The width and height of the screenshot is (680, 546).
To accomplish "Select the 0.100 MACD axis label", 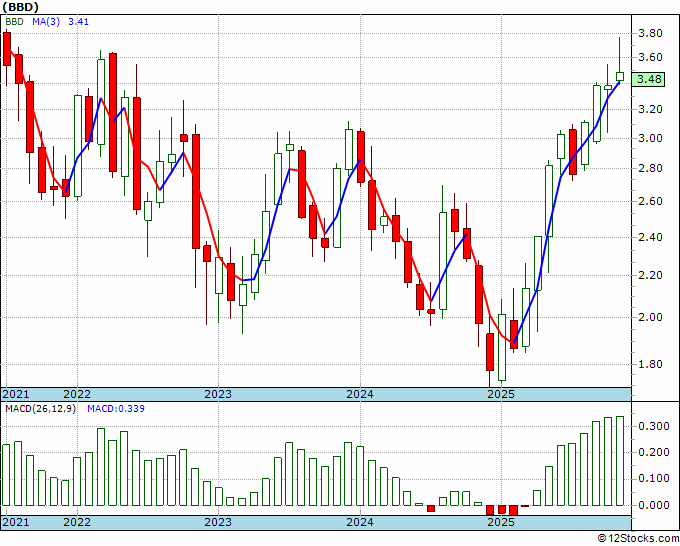I will point(654,478).
